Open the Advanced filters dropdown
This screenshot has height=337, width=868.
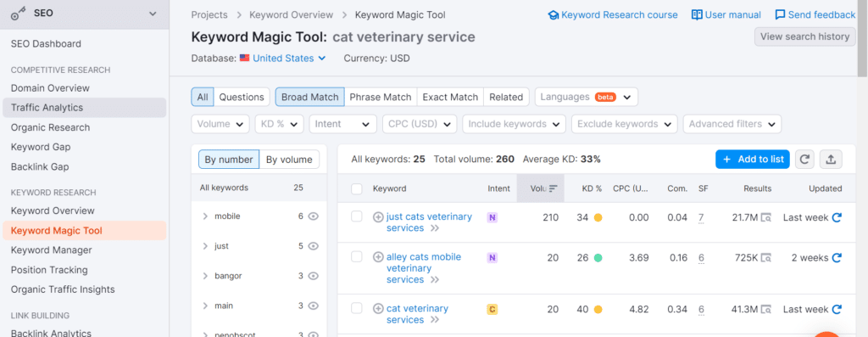(732, 124)
